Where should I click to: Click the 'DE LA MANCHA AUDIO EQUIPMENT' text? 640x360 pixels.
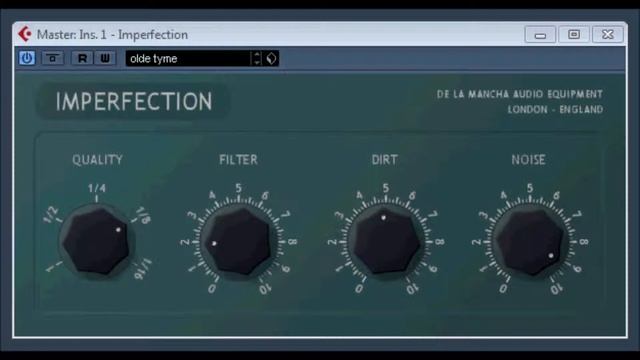(x=520, y=94)
